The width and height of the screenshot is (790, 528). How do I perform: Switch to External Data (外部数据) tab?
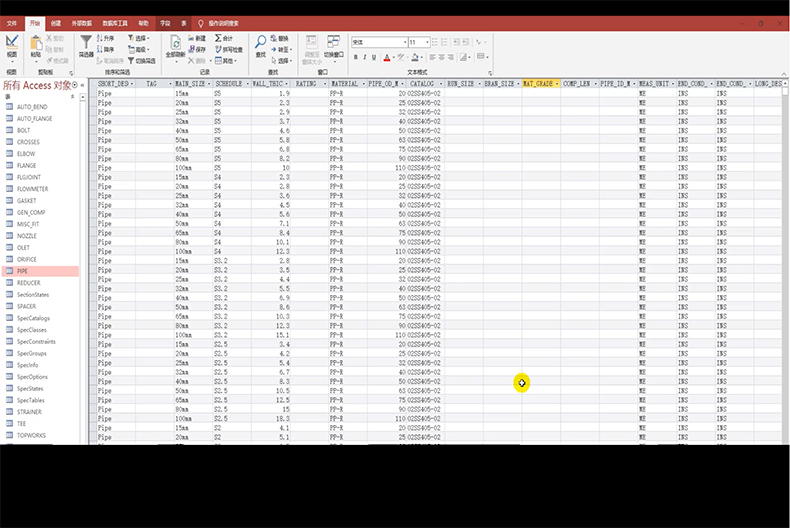tap(84, 21)
